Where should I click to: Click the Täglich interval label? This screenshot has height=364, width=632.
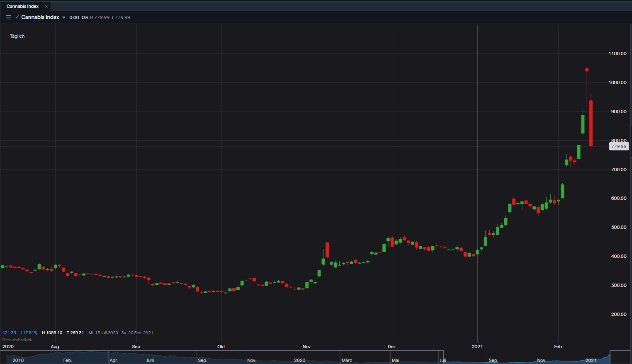pyautogui.click(x=17, y=36)
